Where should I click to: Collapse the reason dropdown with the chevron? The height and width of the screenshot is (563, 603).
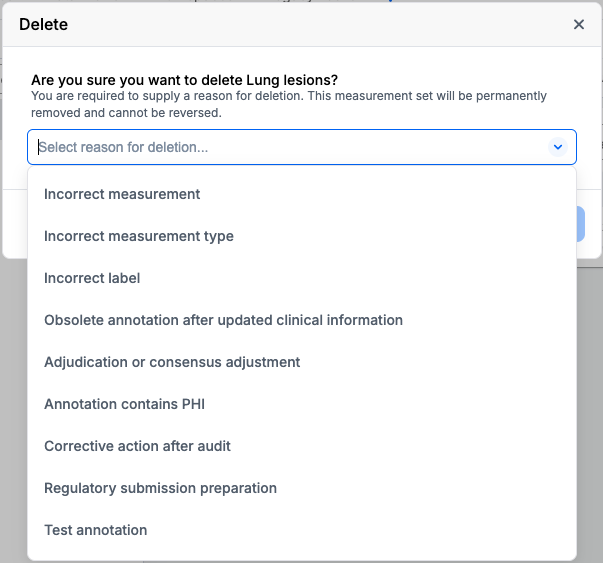pos(558,147)
